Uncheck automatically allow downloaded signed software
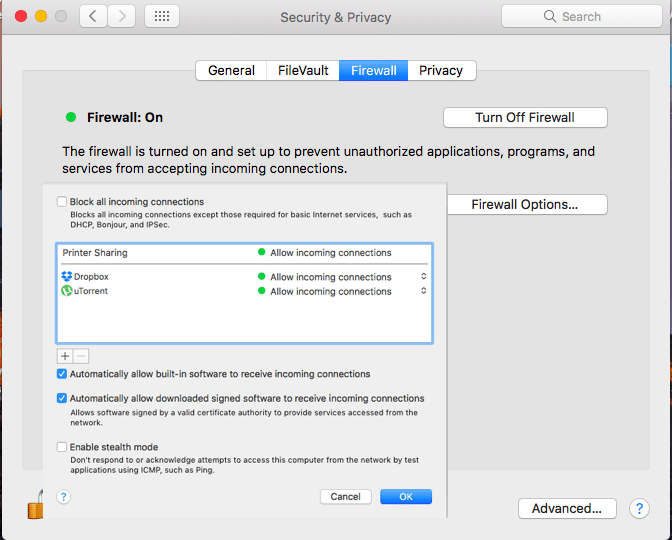Viewport: 672px width, 540px height. point(63,398)
